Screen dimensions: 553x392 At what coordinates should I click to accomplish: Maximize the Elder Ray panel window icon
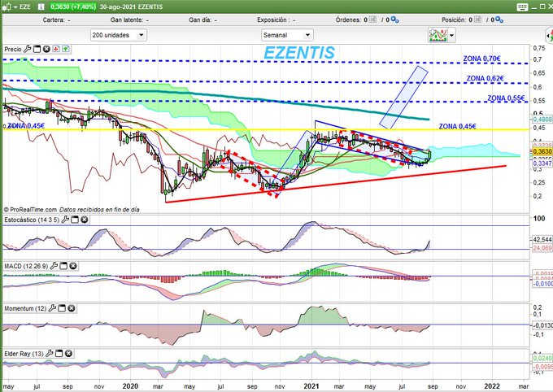tap(59, 353)
